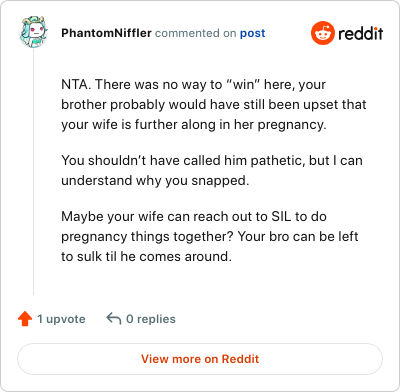The height and width of the screenshot is (392, 400).
Task: Follow the blue 'post' link
Action: 253,33
